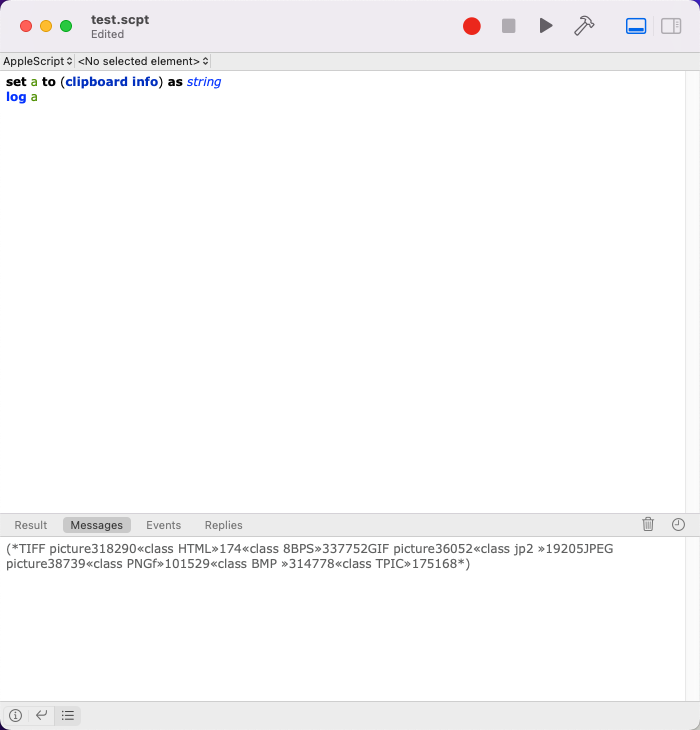700x730 pixels.
Task: Click the italic 'string' keyword
Action: click(x=204, y=81)
